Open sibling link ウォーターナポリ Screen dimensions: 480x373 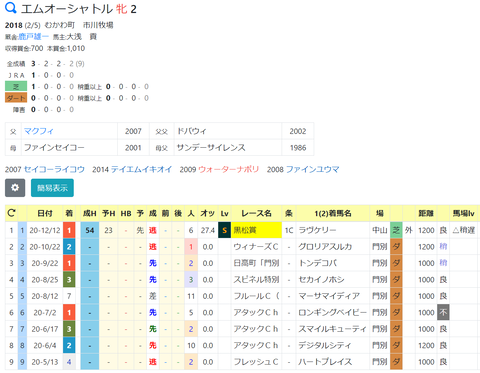click(x=229, y=169)
